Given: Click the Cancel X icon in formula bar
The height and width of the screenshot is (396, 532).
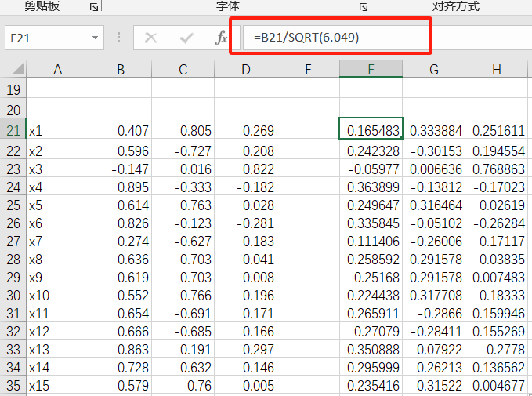Looking at the screenshot, I should (151, 38).
